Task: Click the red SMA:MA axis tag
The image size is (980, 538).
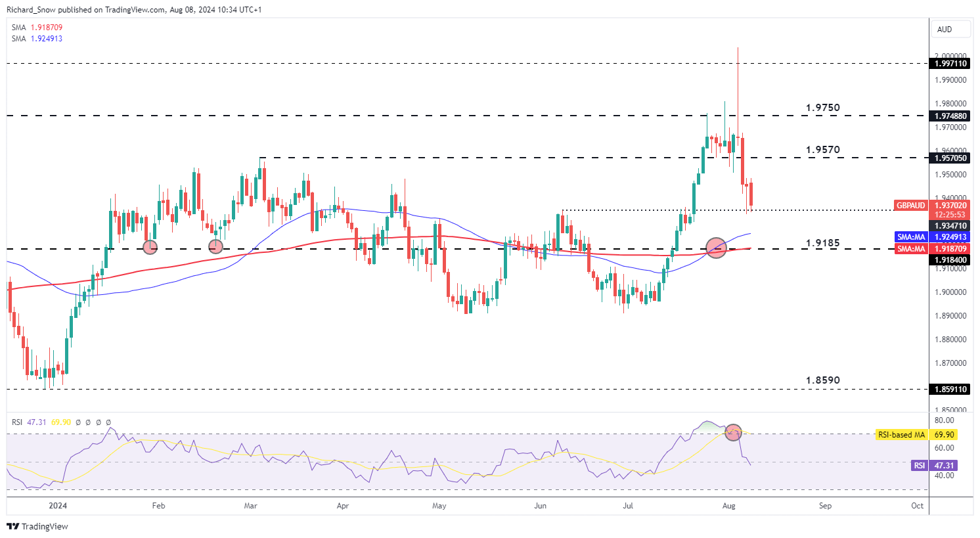Action: coord(911,249)
